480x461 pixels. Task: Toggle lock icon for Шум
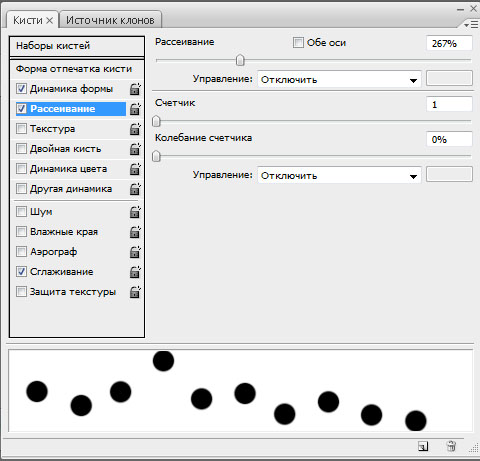135,212
